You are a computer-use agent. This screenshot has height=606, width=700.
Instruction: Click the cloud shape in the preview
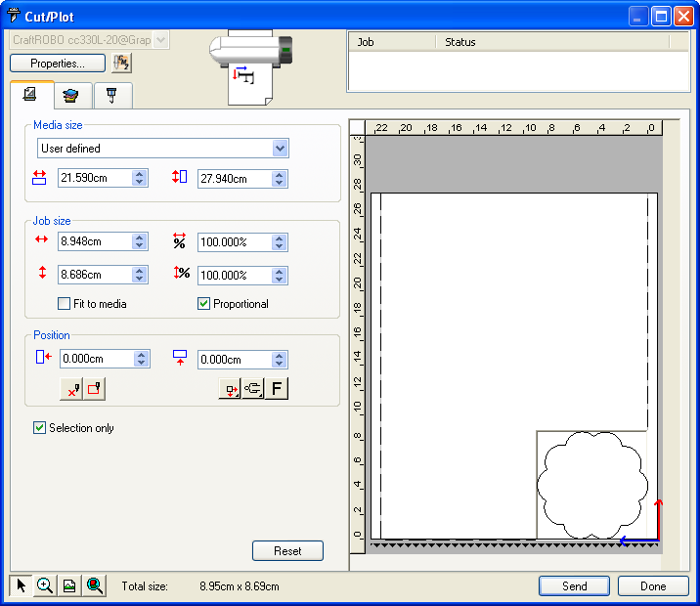point(591,485)
